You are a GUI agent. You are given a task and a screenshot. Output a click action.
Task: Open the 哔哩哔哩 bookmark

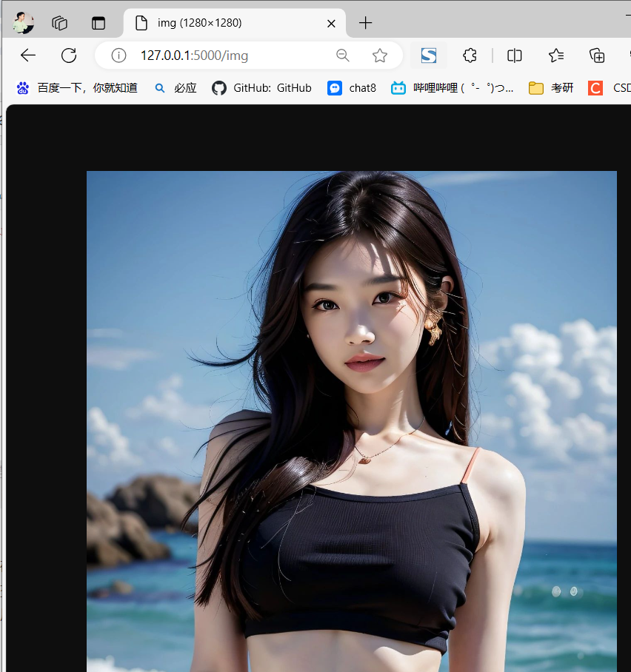(x=452, y=88)
